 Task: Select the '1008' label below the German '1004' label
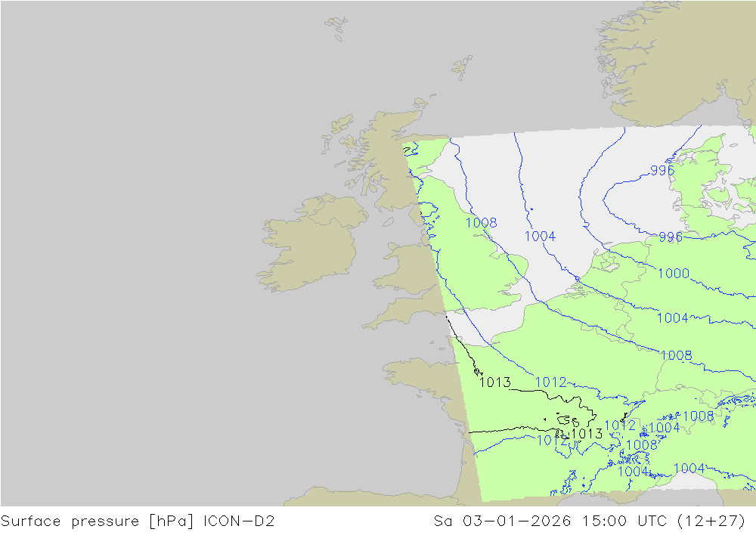point(675,355)
